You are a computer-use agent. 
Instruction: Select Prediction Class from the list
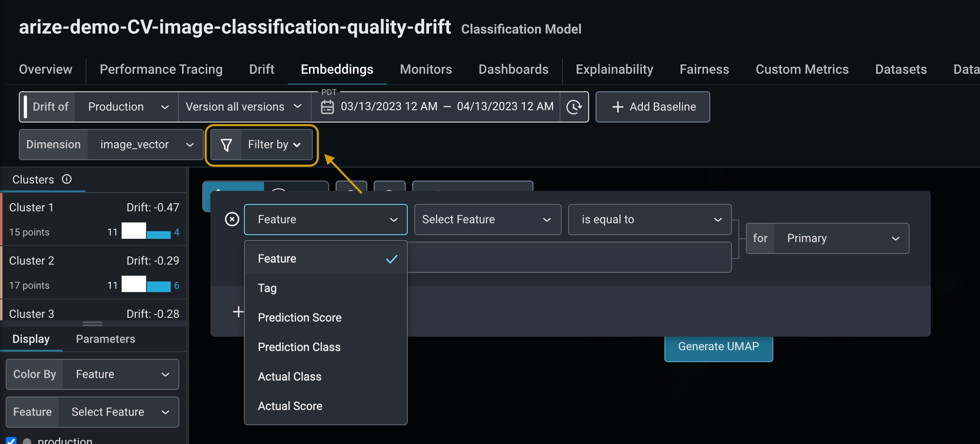pos(299,347)
